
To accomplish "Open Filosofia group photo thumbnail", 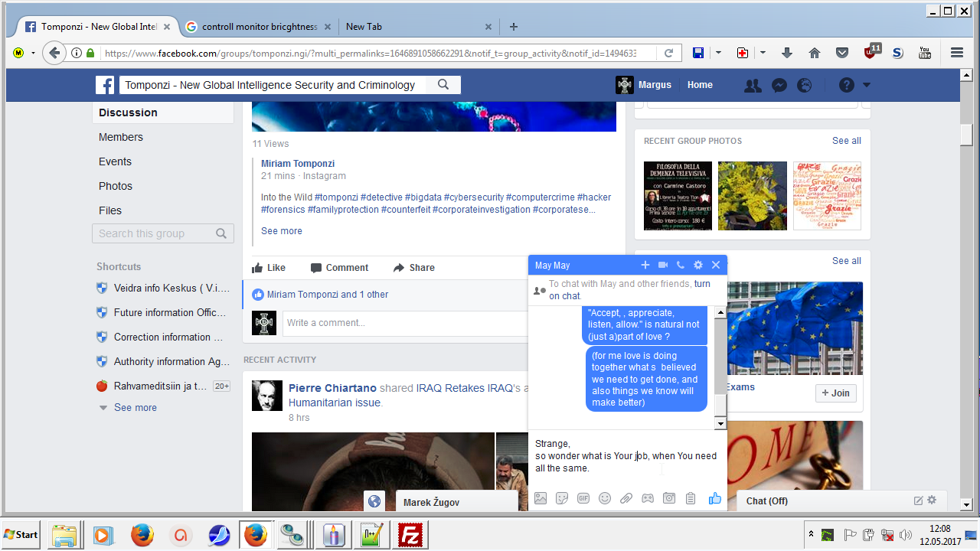I will pos(678,196).
